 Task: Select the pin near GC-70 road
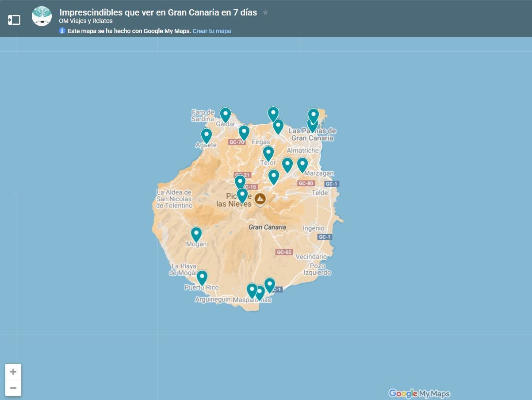click(x=244, y=133)
